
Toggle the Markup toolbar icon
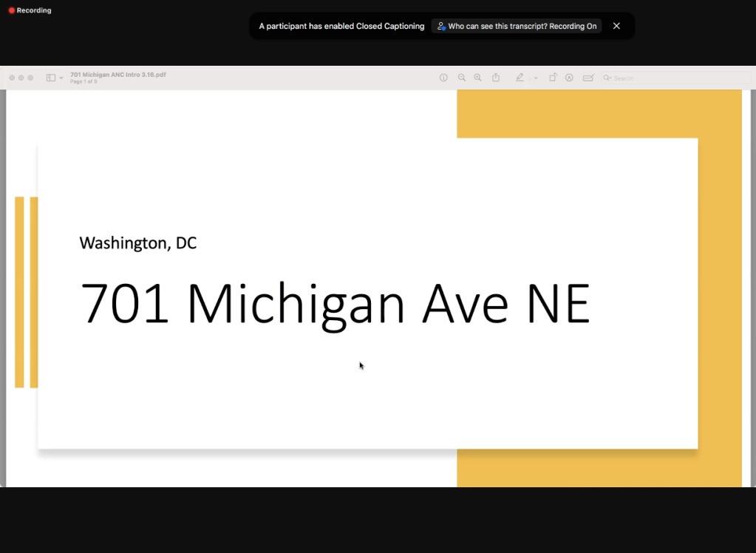[569, 78]
